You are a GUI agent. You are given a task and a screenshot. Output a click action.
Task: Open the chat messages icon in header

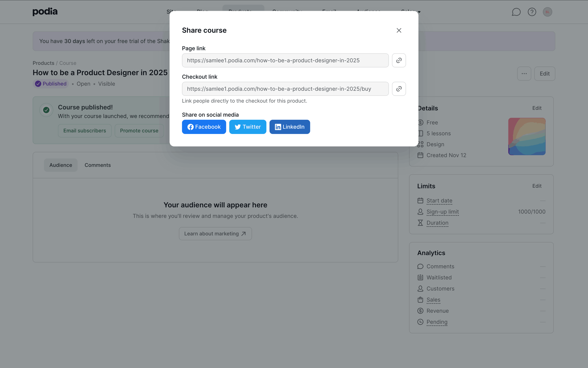click(x=516, y=12)
